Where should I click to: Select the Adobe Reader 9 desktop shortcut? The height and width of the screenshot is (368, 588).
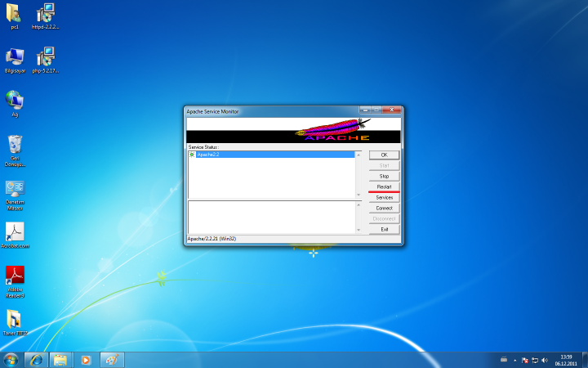(15, 276)
